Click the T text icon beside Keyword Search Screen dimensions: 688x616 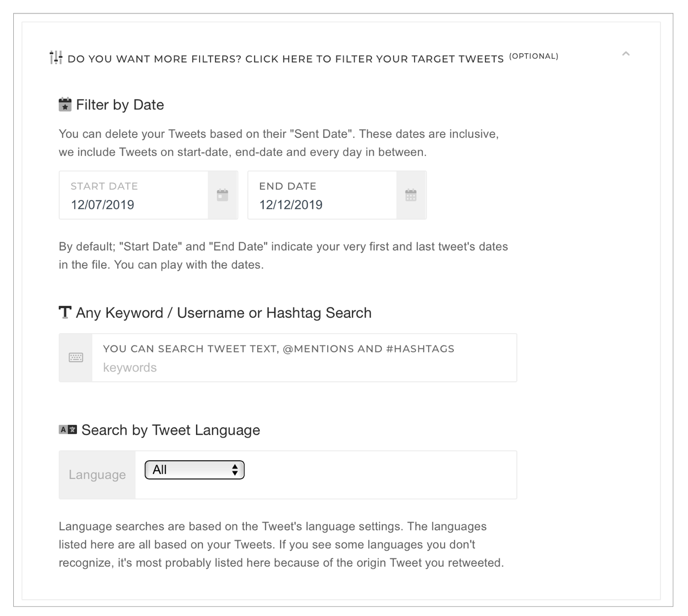pyautogui.click(x=65, y=312)
